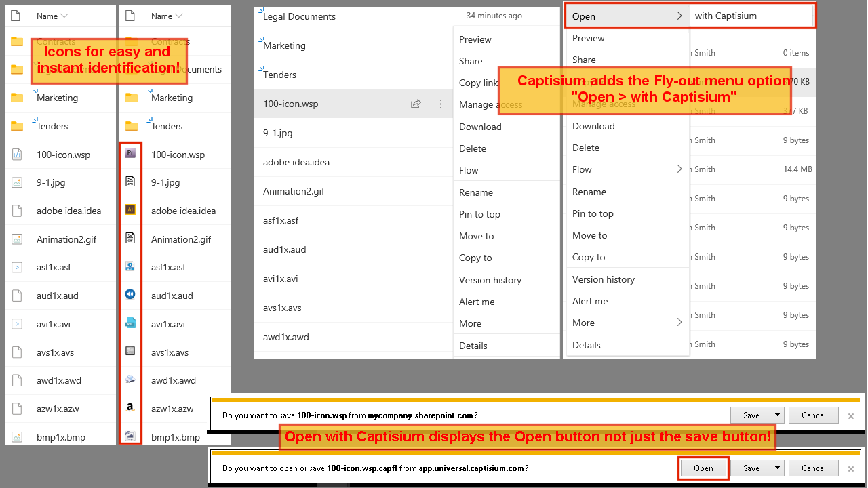Click the '14.4 MB' file size value
868x488 pixels.
(x=797, y=169)
